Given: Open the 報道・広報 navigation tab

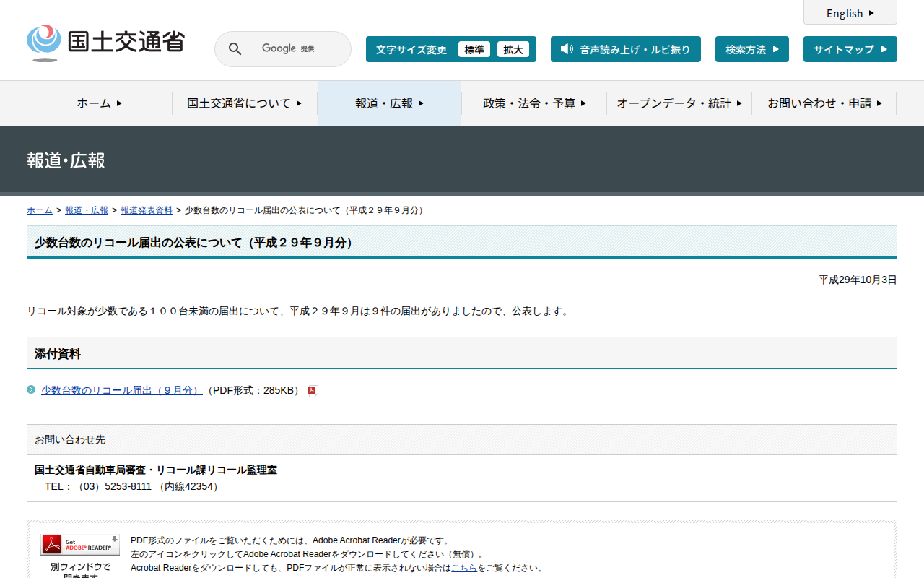Looking at the screenshot, I should (x=389, y=103).
